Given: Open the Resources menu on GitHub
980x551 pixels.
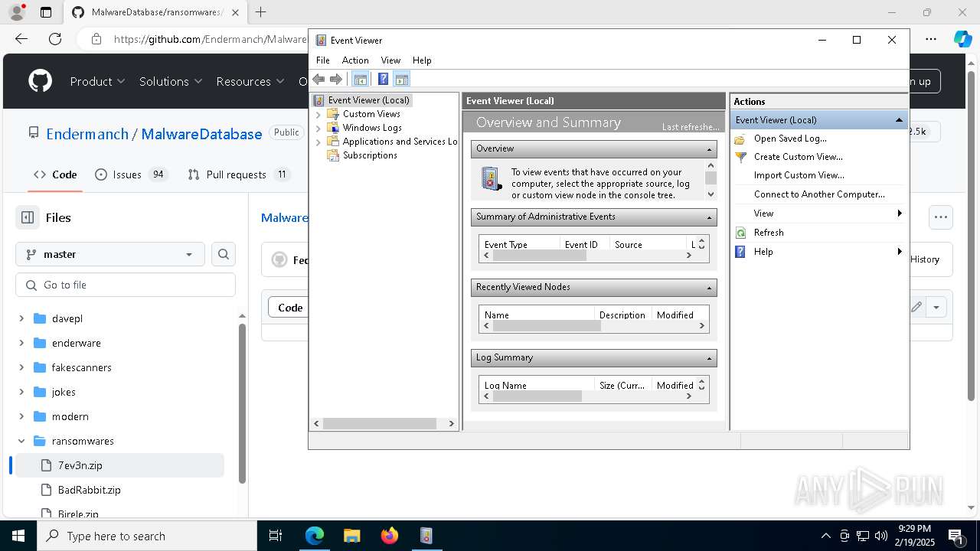Looking at the screenshot, I should click(x=250, y=81).
